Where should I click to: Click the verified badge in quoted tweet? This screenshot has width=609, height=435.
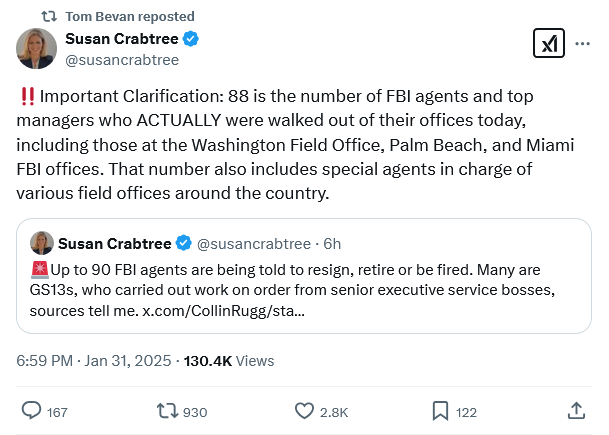pos(184,243)
